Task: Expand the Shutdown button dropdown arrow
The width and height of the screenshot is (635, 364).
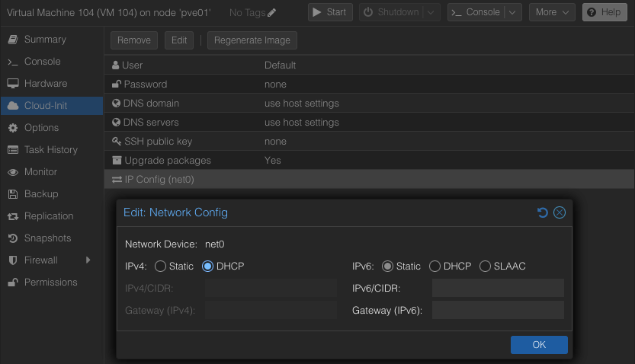Action: point(431,12)
